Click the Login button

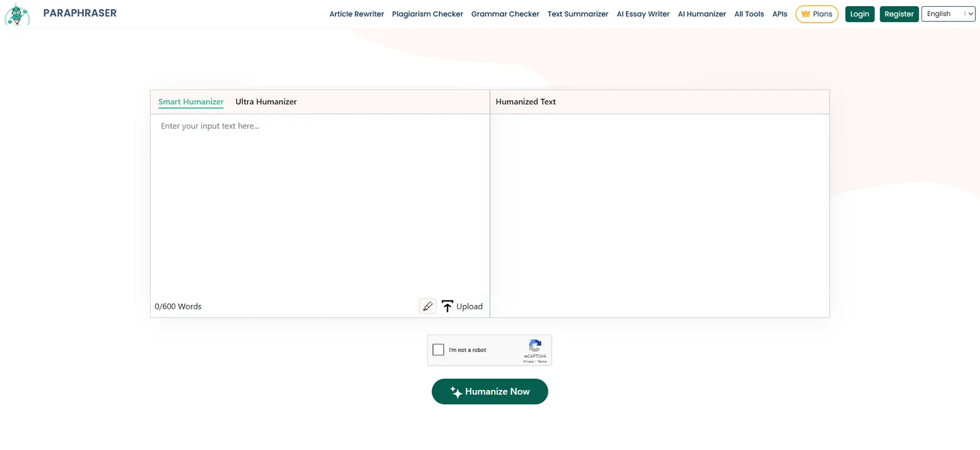[860, 14]
